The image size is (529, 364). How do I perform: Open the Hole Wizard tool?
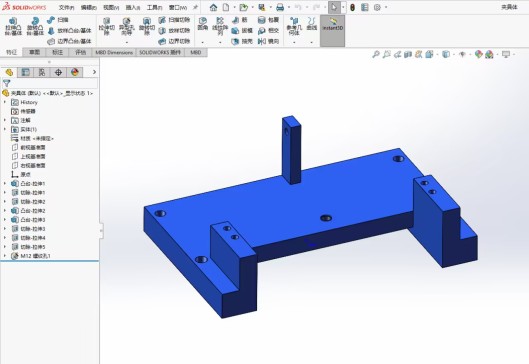click(127, 27)
